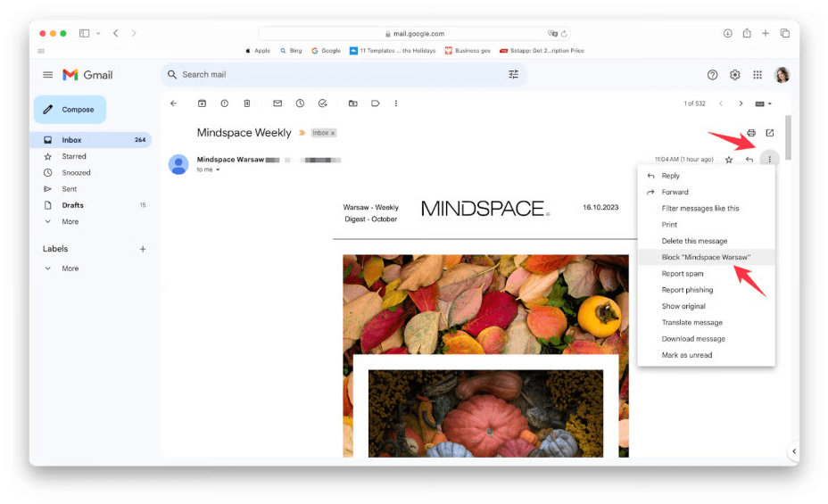Open search options filter icon in search bar

click(x=513, y=74)
